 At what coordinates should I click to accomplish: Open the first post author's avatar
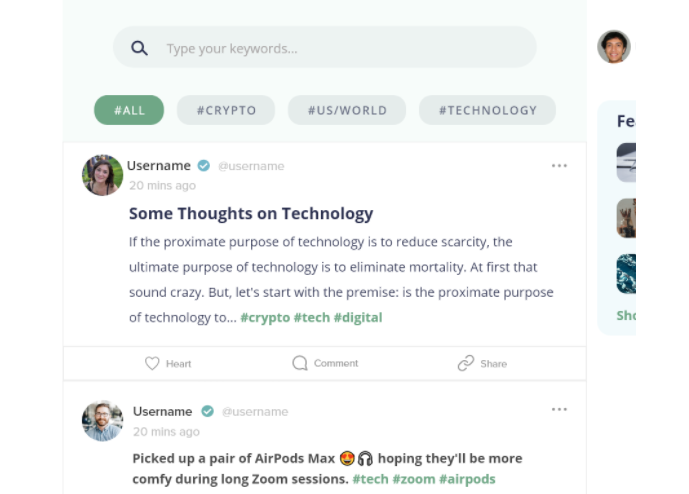[x=102, y=175]
